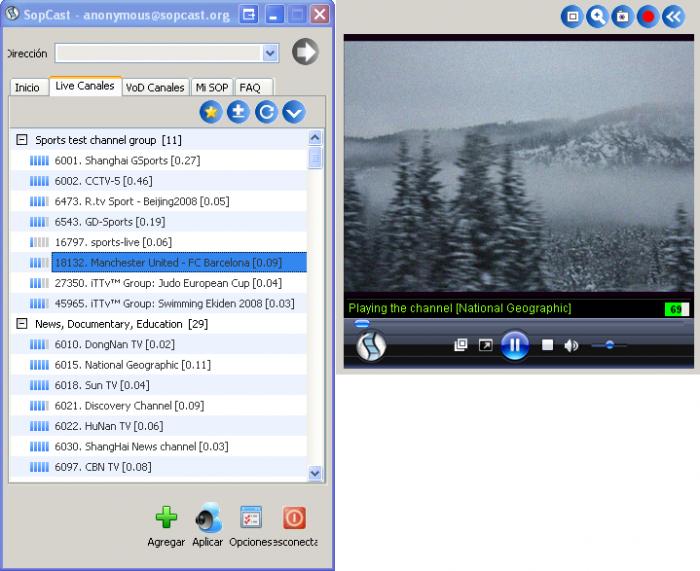Select channel 6021. Discovery Channel
The image size is (700, 571).
[x=158, y=406]
